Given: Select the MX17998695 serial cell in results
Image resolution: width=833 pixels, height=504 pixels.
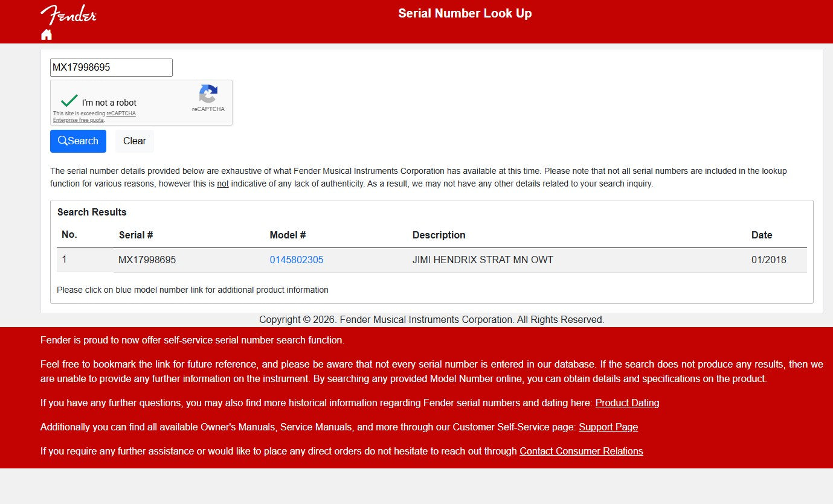Looking at the screenshot, I should coord(147,260).
